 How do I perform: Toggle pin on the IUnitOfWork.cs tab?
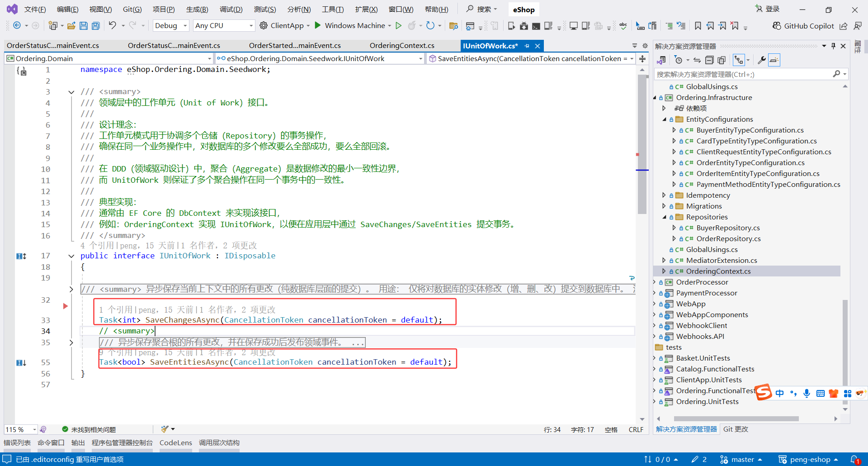[527, 46]
